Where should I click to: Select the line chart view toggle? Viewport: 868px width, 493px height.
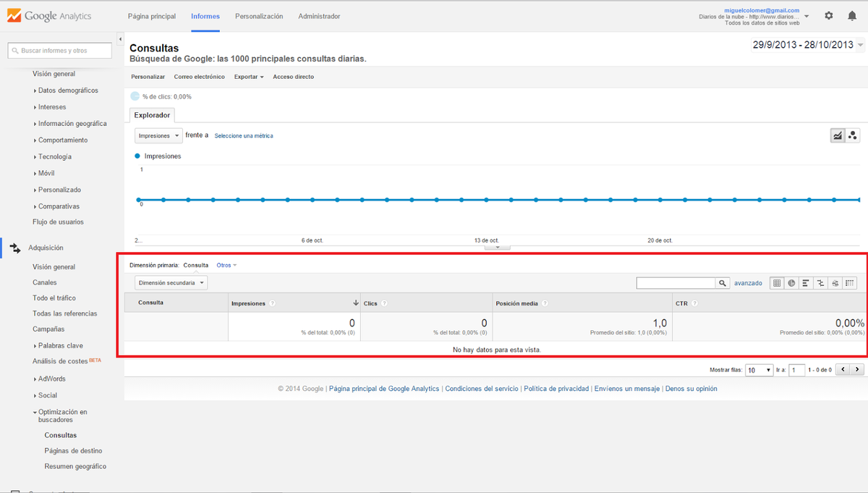[x=838, y=135]
